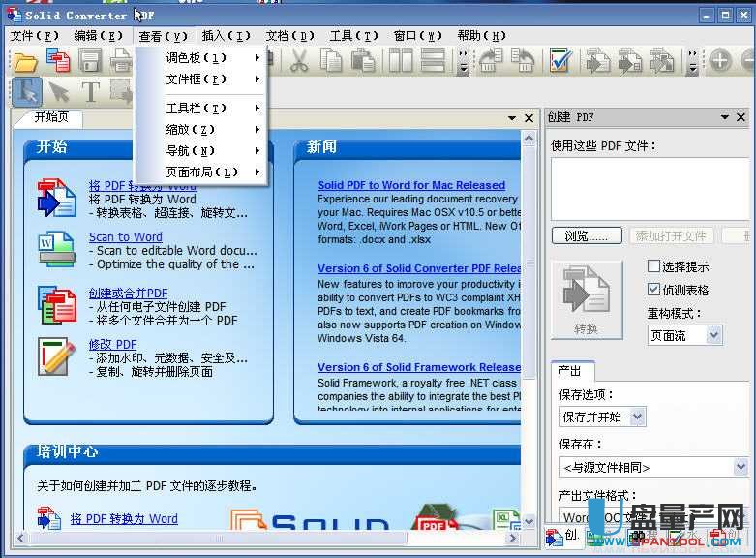Open the 重构模式 页面流 dropdown
Screen dimensions: 756x558
pyautogui.click(x=684, y=335)
